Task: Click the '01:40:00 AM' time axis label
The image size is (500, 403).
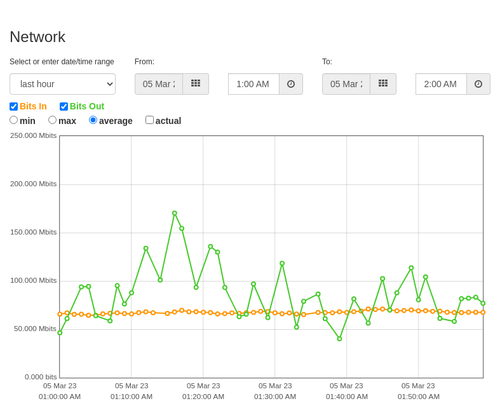Action: pos(347,397)
